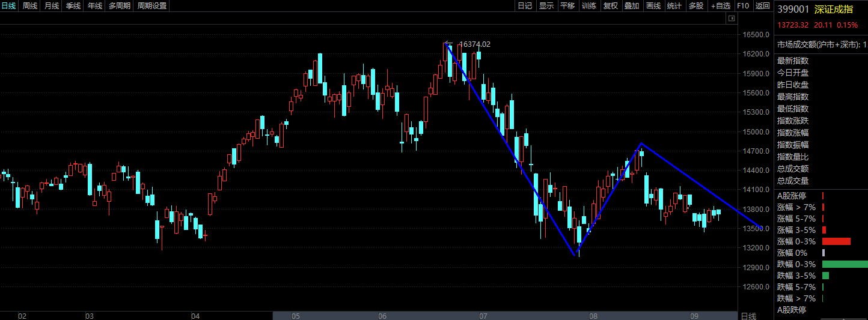868x320 pixels.
Task: Open the 多股 multi-stock view
Action: point(695,5)
